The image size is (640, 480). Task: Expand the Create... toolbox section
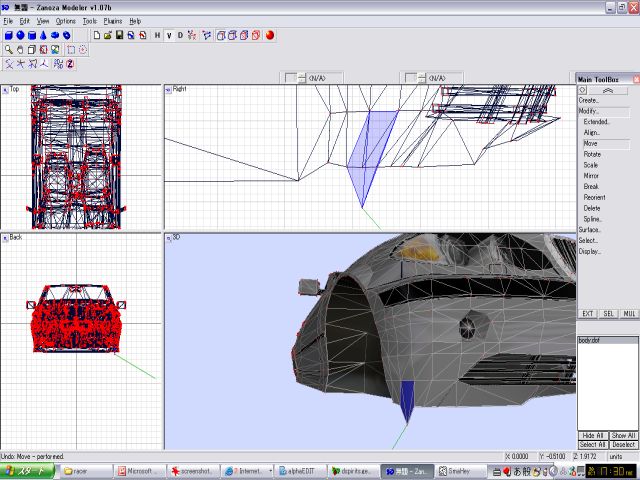pos(589,100)
